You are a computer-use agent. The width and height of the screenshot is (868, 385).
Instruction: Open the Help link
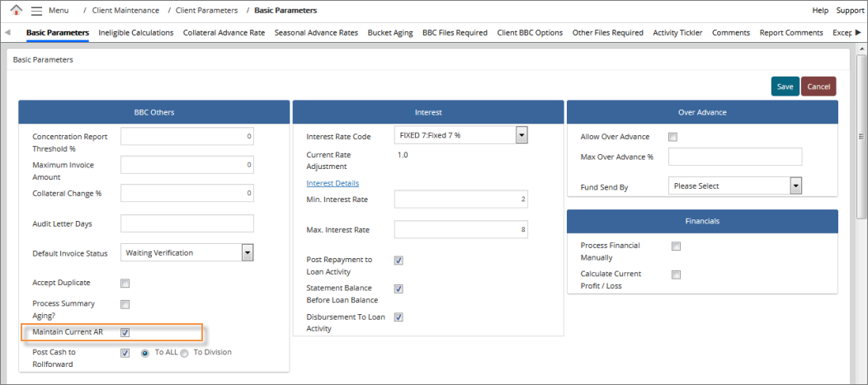[820, 10]
